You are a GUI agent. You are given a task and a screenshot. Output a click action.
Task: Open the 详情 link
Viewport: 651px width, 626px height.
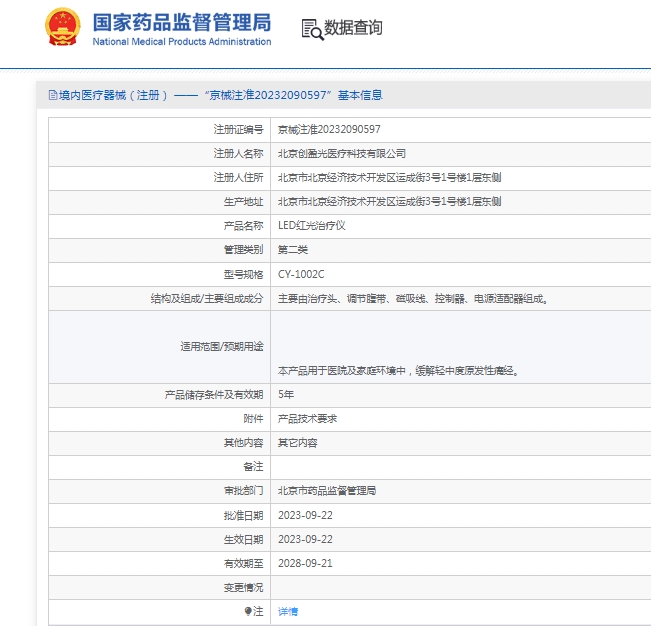tap(288, 611)
